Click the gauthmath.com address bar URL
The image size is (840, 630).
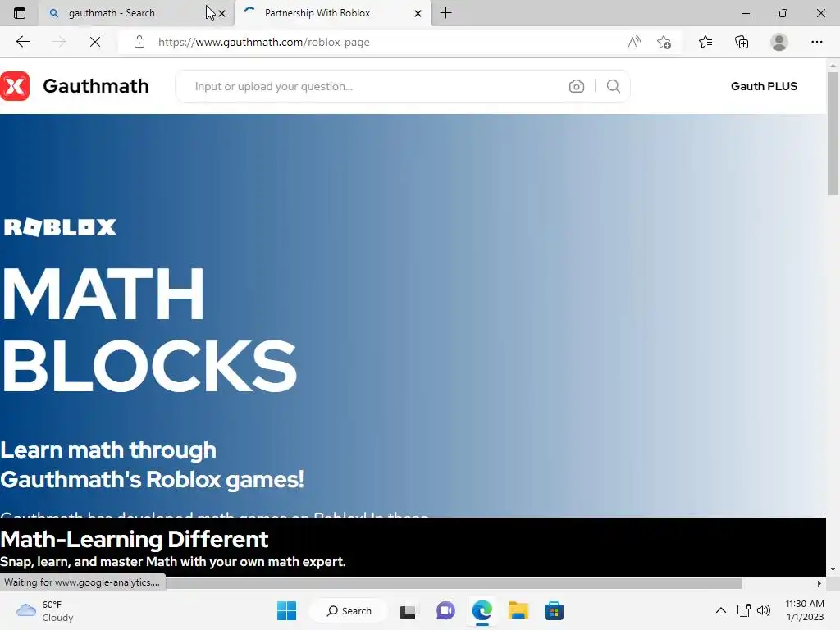263,43
